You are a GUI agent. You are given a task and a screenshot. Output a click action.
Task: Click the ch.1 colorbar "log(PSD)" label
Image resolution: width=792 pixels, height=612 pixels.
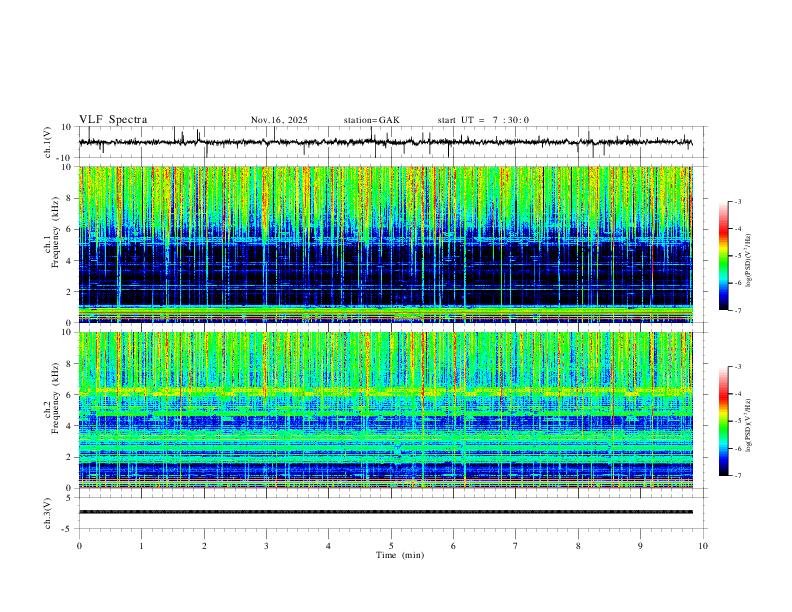tap(749, 260)
